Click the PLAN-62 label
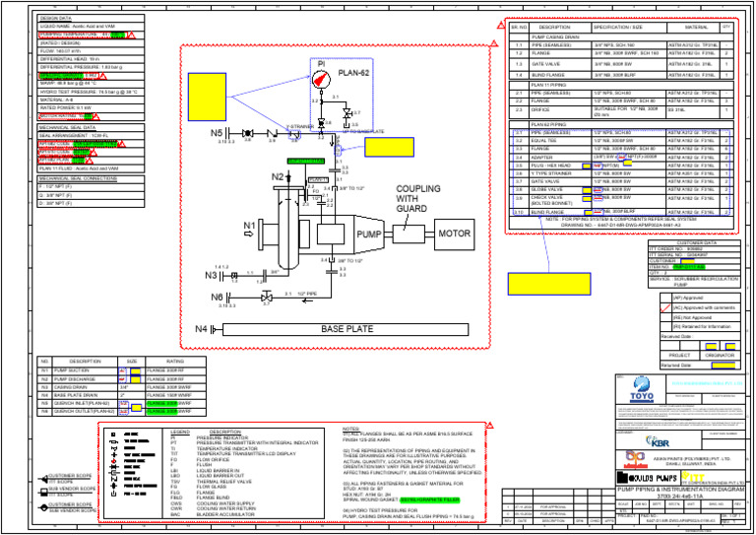 pos(354,73)
